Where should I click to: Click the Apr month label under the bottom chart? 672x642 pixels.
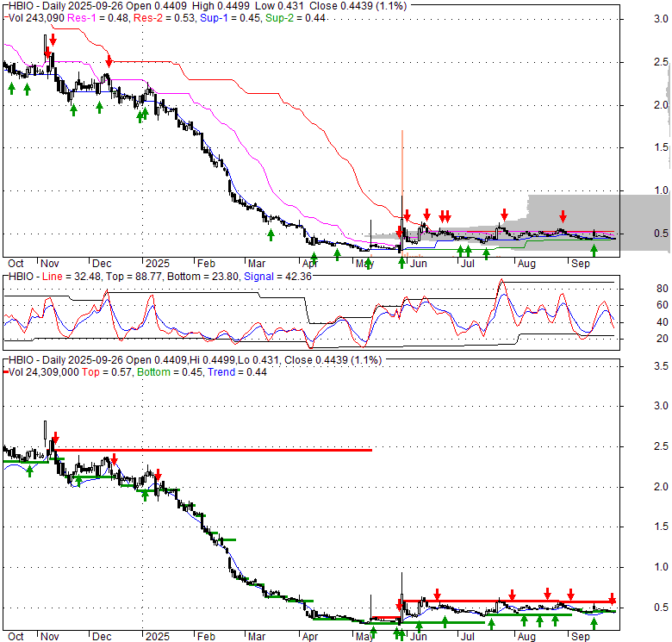310,637
